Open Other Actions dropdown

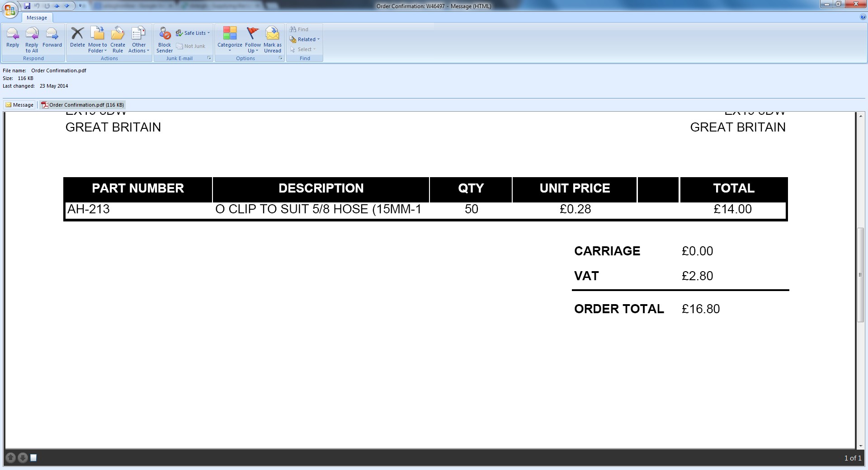tap(139, 40)
